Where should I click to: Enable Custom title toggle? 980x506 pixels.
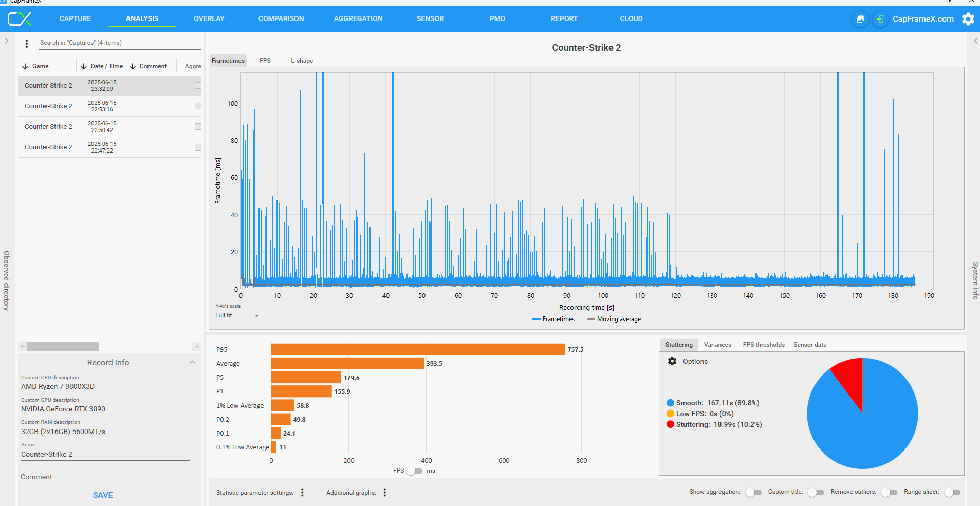[x=816, y=492]
